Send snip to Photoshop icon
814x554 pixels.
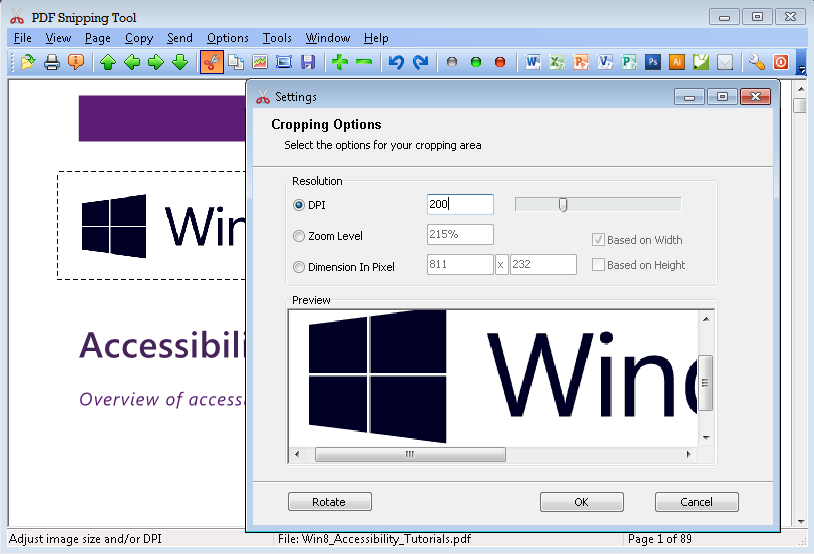(653, 62)
